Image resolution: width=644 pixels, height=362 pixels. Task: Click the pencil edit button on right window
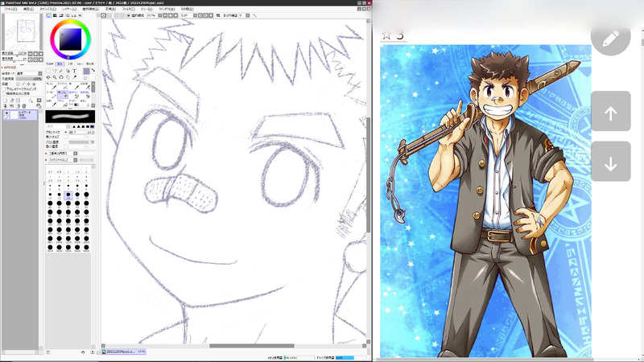(611, 38)
